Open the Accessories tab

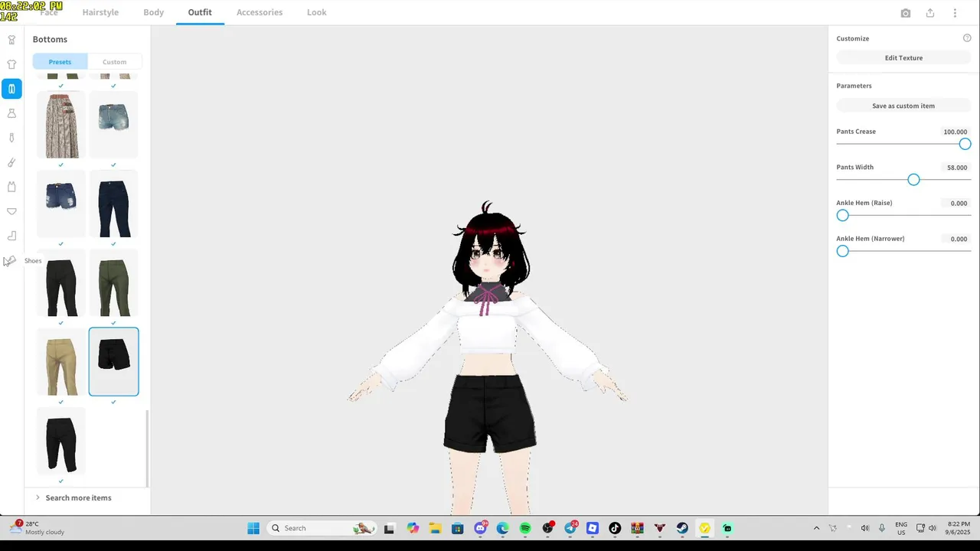click(260, 12)
